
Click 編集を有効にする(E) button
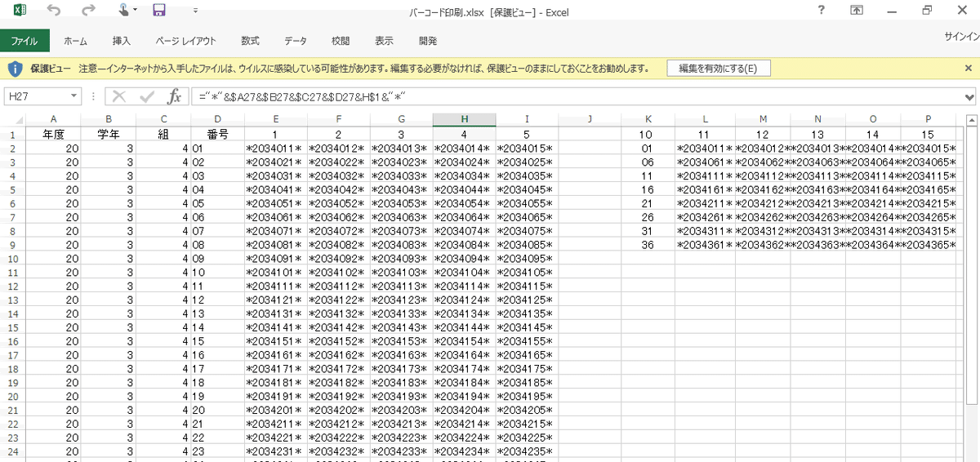coord(718,69)
